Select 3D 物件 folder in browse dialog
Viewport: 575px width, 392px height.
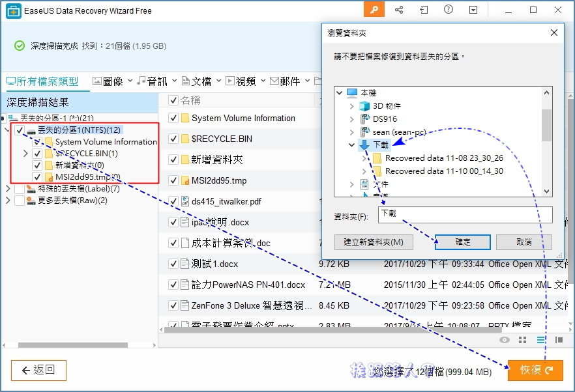pos(387,106)
